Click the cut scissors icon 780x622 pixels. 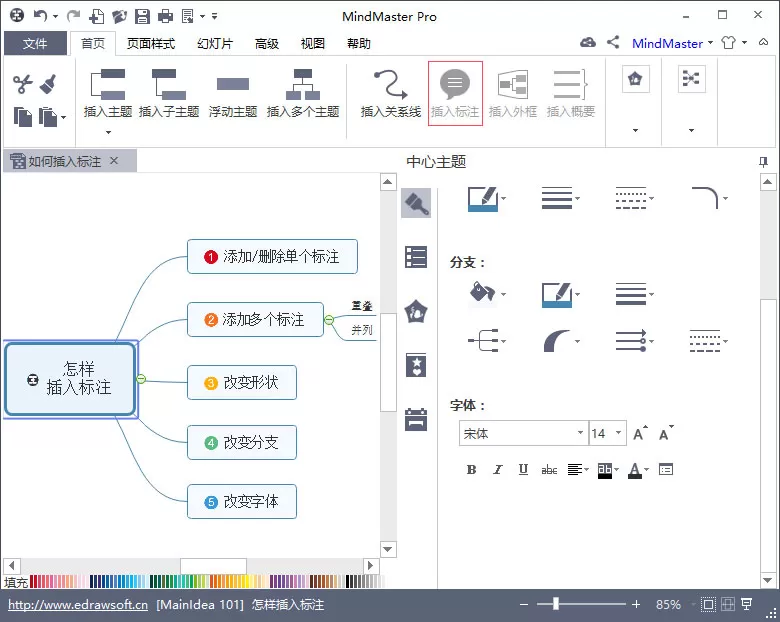pyautogui.click(x=22, y=84)
